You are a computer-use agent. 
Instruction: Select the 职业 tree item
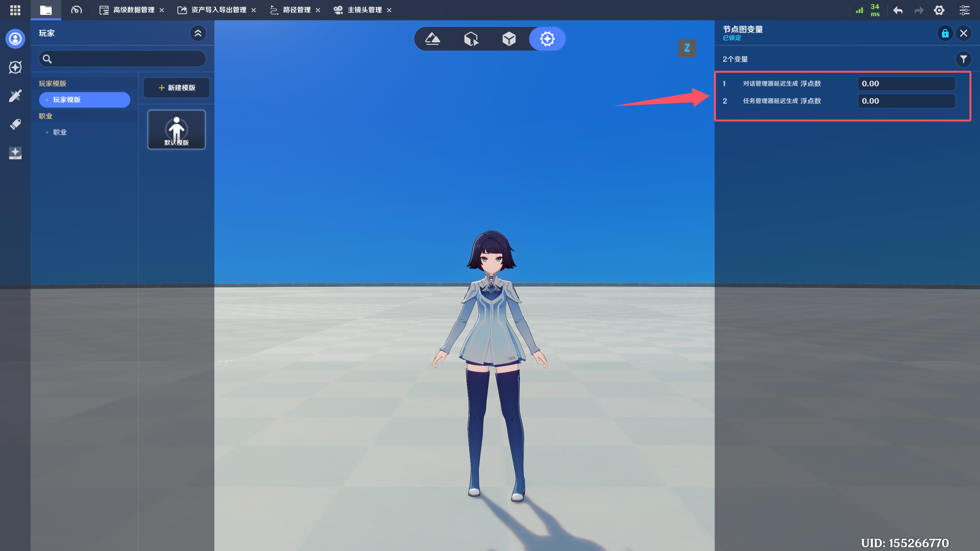60,132
